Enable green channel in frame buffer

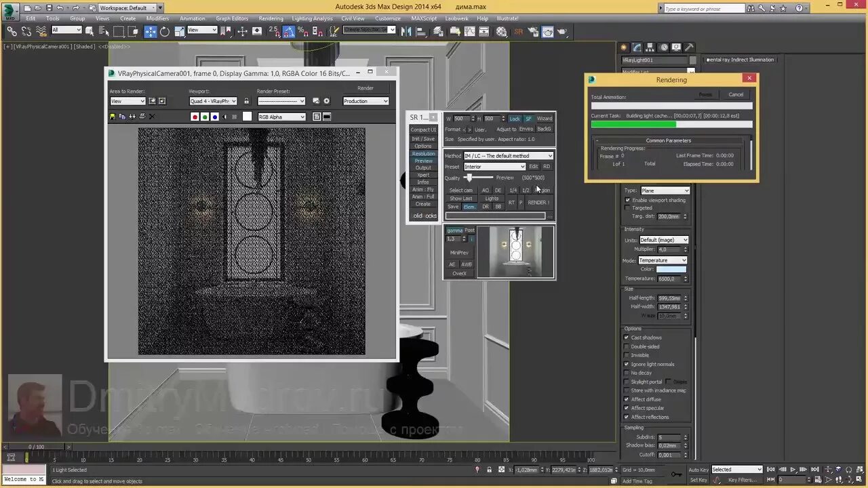(205, 117)
